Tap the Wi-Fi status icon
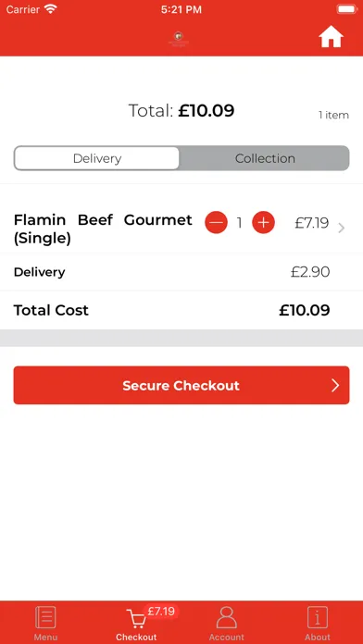Screen dimensions: 363x644 (x=50, y=9)
